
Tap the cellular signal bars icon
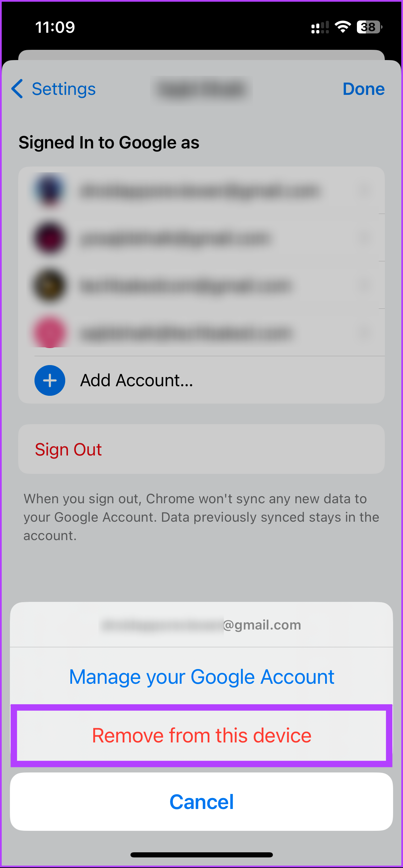(x=320, y=27)
